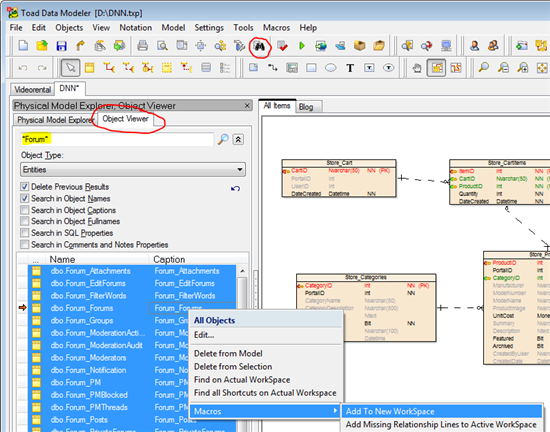
Task: Select the yellow Entity tool
Action: click(89, 68)
